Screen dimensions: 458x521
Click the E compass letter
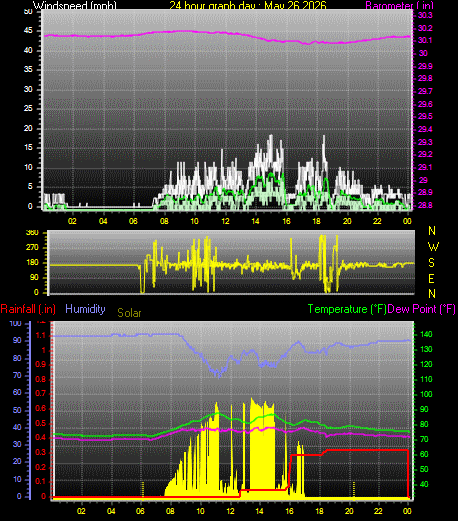coord(432,278)
